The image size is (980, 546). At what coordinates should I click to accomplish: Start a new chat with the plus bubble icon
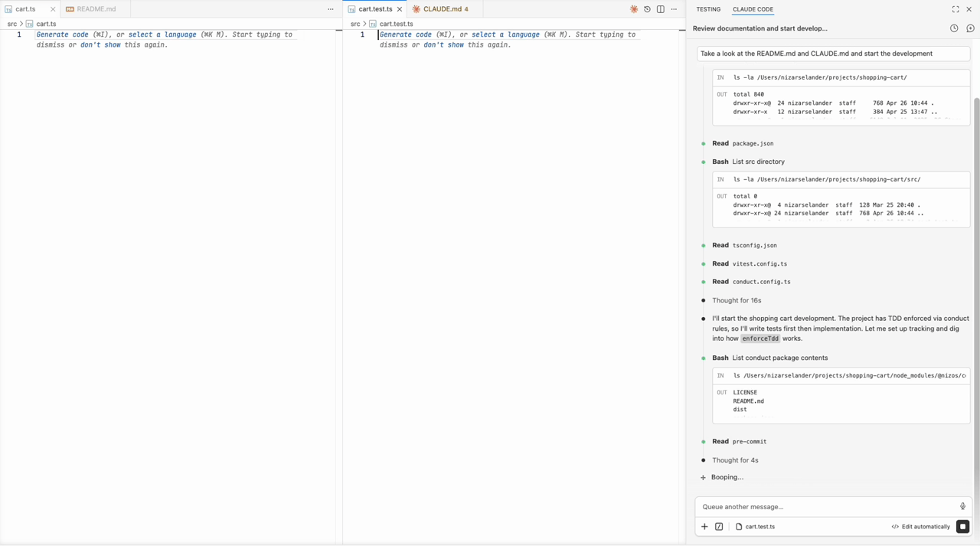[x=970, y=28]
